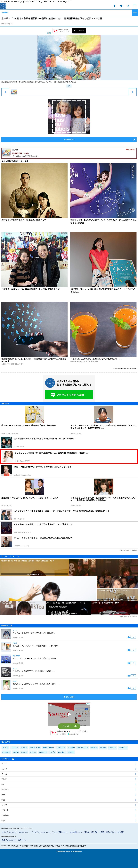Open search with the magnifier icon
Screen dimensions: 138x868
click(128, 6)
